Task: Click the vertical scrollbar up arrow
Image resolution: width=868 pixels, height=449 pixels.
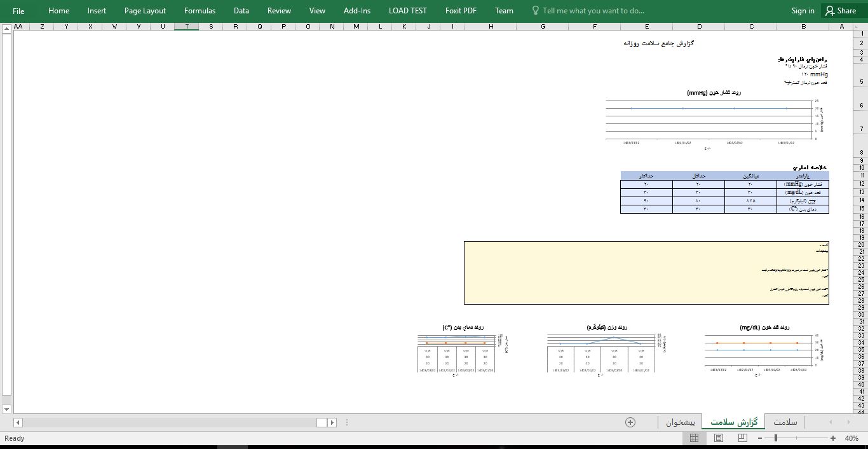Action: (x=6, y=28)
